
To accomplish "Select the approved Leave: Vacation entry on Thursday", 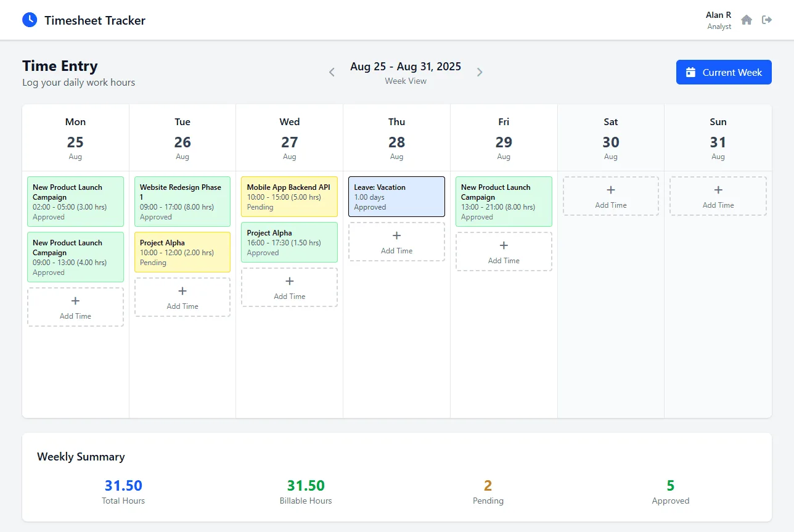I will pos(396,196).
